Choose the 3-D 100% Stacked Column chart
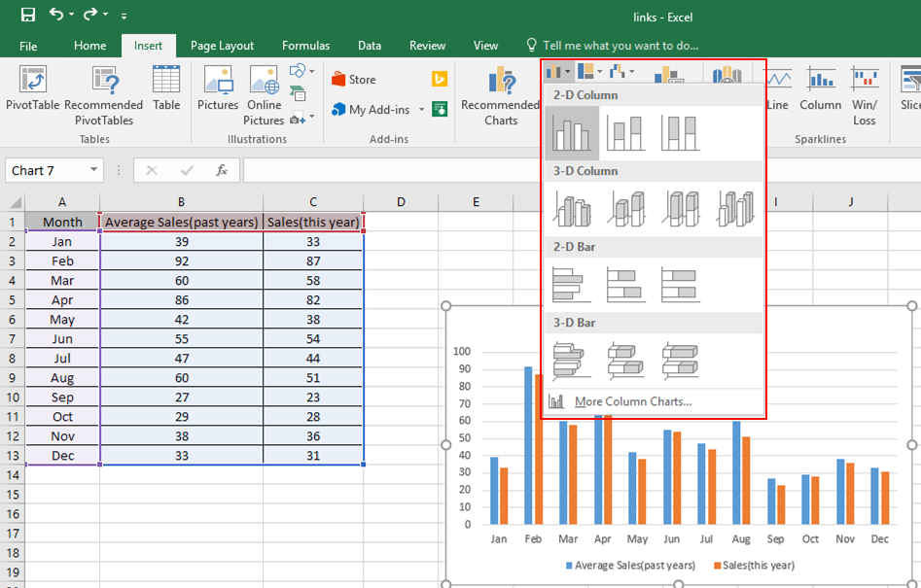Image resolution: width=921 pixels, height=588 pixels. coord(680,209)
